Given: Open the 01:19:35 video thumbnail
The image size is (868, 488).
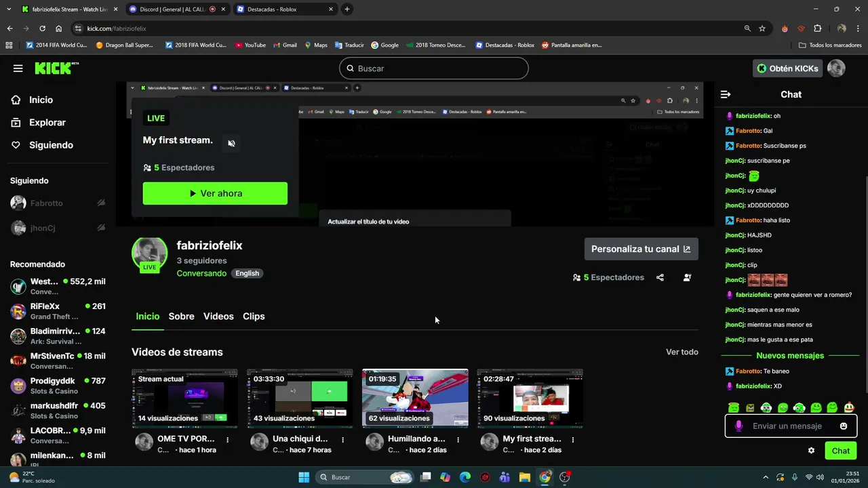Looking at the screenshot, I should pos(415,399).
